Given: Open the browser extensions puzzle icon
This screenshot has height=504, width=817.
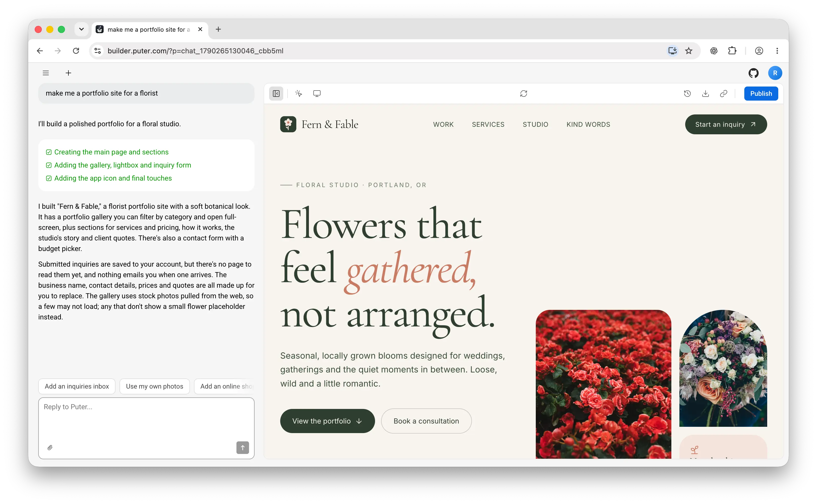Looking at the screenshot, I should click(732, 51).
